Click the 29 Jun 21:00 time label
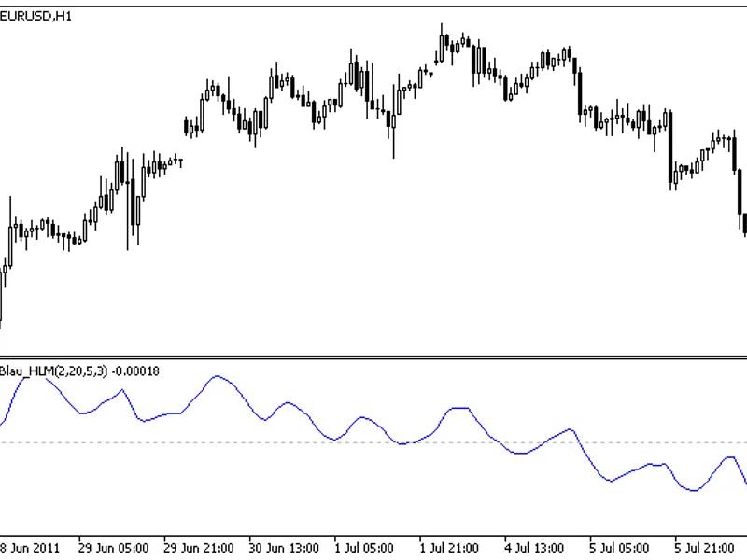Viewport: 747px width, 560px height. tap(199, 548)
